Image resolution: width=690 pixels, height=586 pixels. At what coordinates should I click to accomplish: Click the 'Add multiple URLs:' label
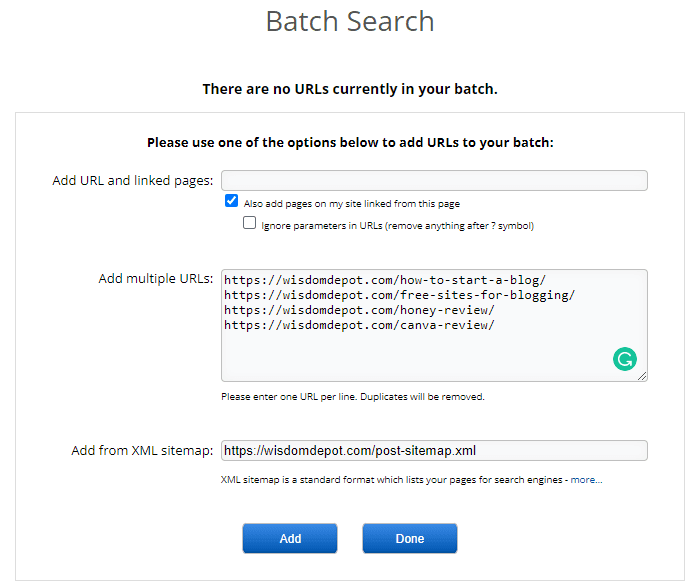tap(156, 279)
